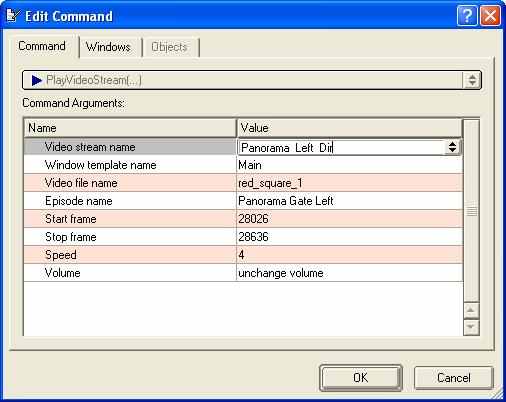Select the unchange volume value cell
This screenshot has height=402, width=506.
tap(349, 273)
